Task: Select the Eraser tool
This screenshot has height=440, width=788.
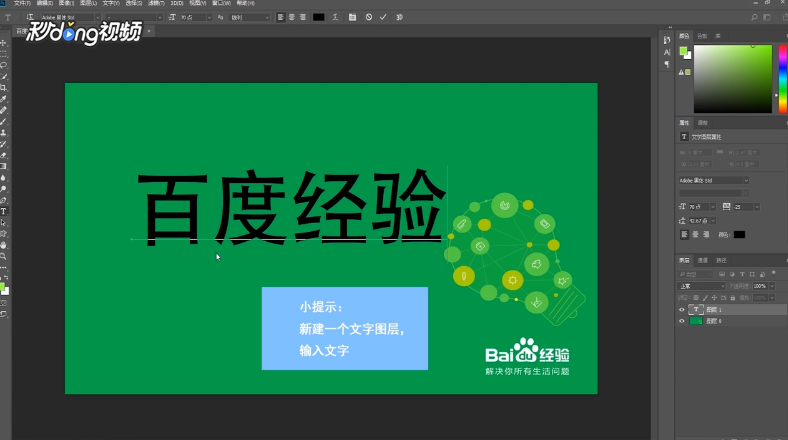Action: pos(4,155)
